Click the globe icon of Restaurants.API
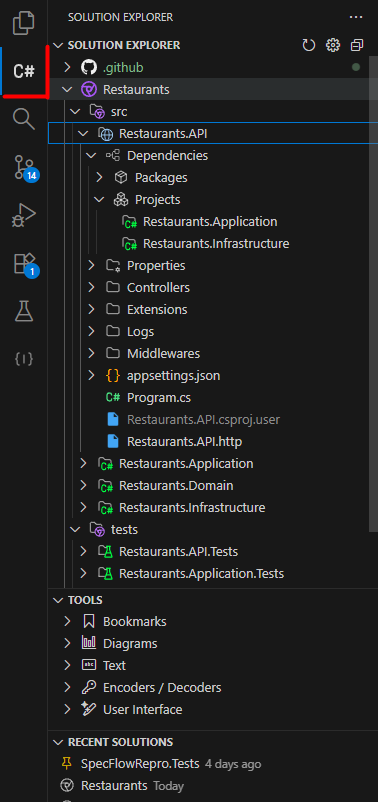This screenshot has height=802, width=378. pos(105,133)
